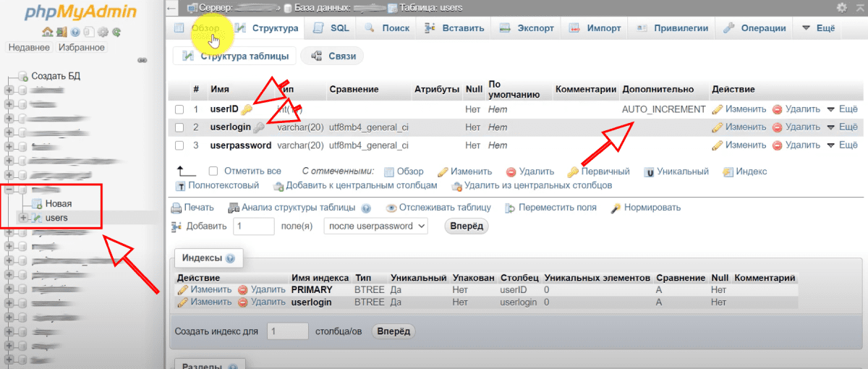Tick checkbox for userlogin row
The height and width of the screenshot is (369, 868).
tap(179, 127)
